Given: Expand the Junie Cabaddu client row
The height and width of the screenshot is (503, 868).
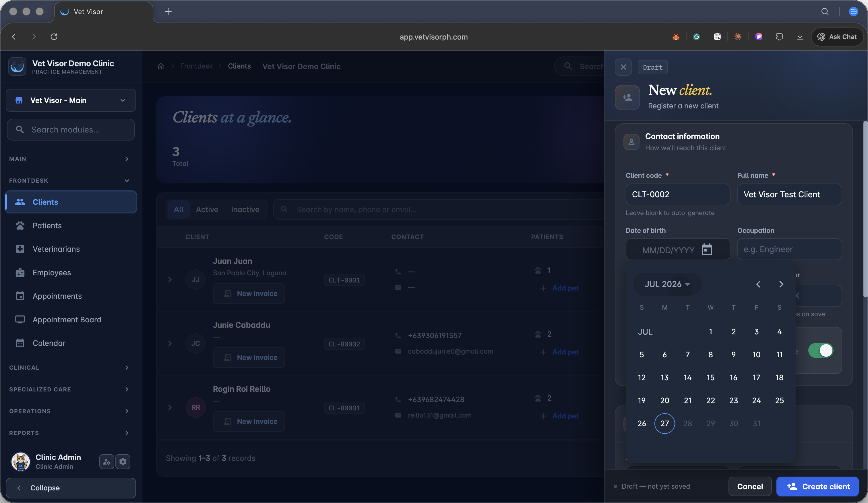Looking at the screenshot, I should 170,343.
